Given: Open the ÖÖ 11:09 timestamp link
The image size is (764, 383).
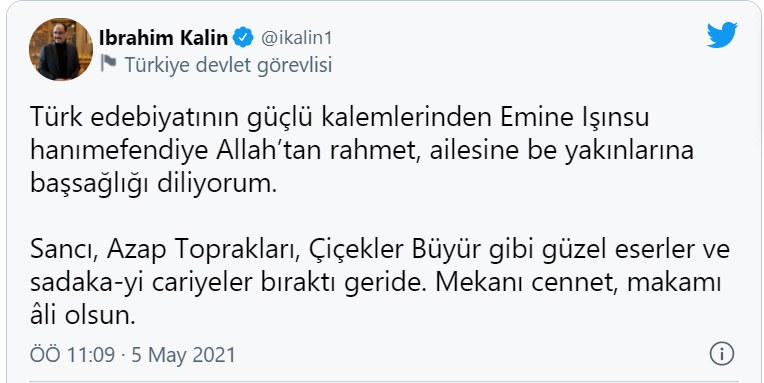Looking at the screenshot, I should (x=73, y=354).
